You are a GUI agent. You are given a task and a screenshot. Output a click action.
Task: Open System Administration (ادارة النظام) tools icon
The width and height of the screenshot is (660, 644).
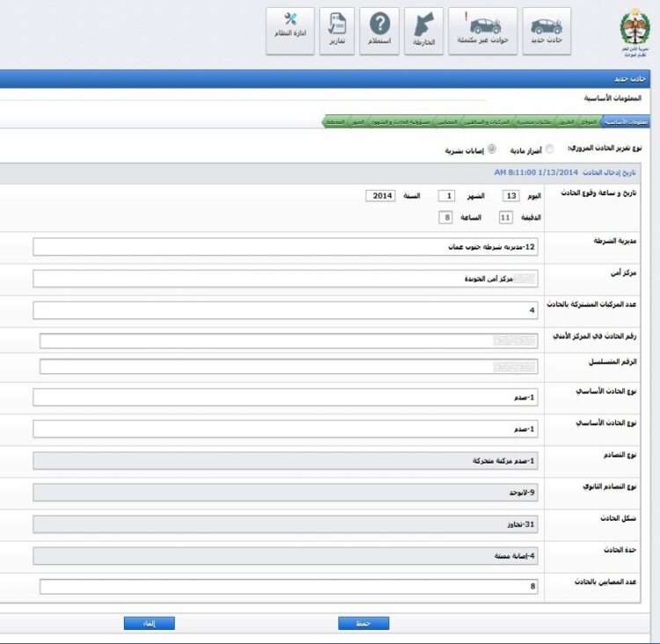coord(290,31)
